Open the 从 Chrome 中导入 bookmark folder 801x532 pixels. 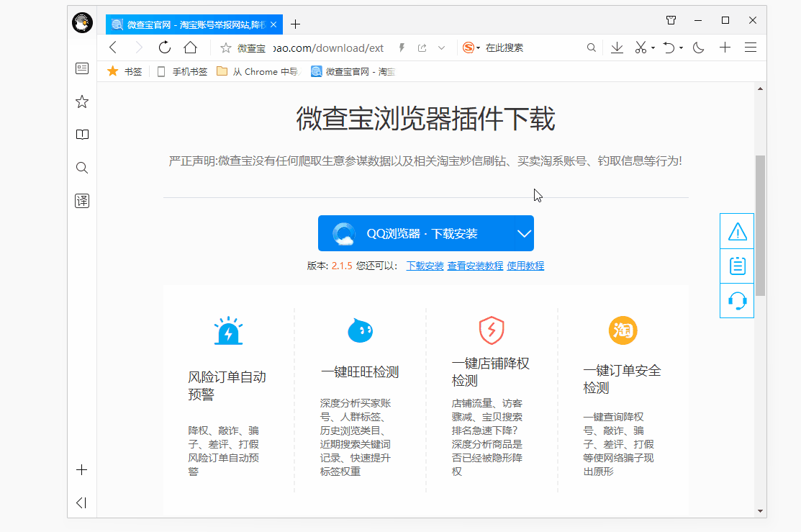pyautogui.click(x=259, y=71)
